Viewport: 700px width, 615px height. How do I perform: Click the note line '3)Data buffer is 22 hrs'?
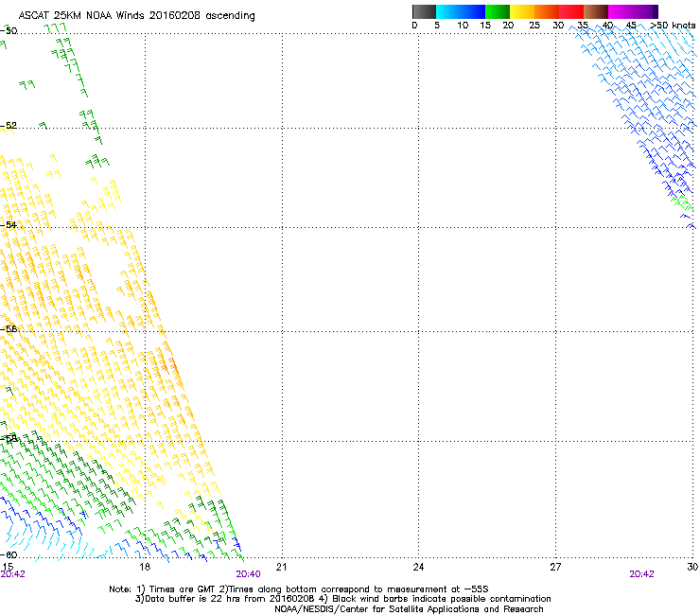pos(342,599)
